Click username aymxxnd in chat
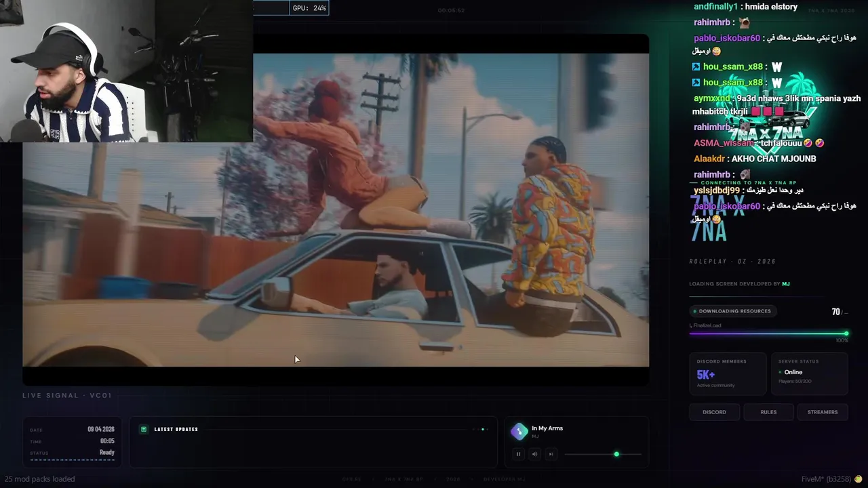This screenshot has width=868, height=488. [712, 98]
